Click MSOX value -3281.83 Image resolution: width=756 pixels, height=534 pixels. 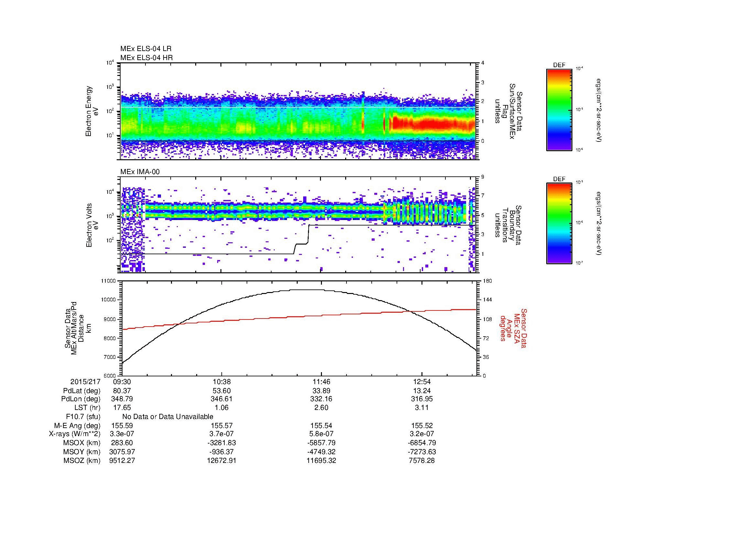click(x=222, y=443)
